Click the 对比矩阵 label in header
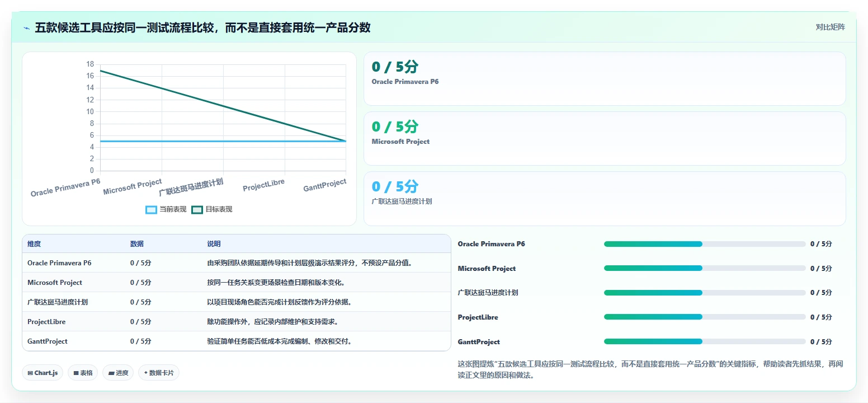Viewport: 868px width, 403px height. [830, 27]
